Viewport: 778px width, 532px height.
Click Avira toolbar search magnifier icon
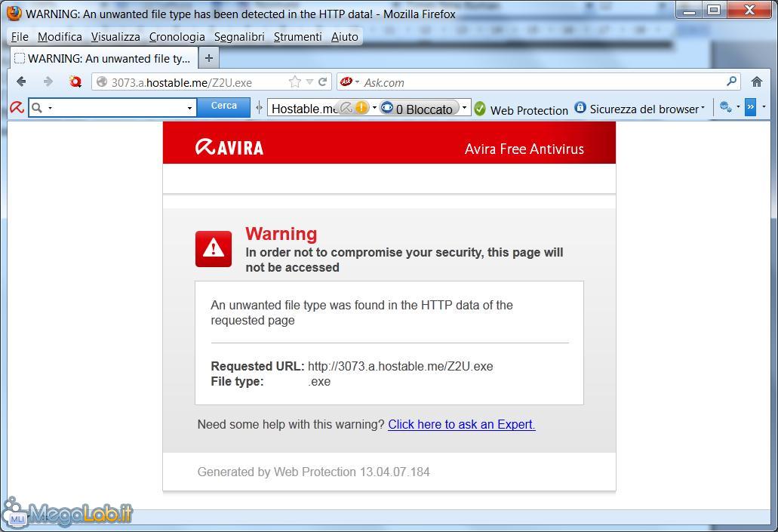[37, 108]
